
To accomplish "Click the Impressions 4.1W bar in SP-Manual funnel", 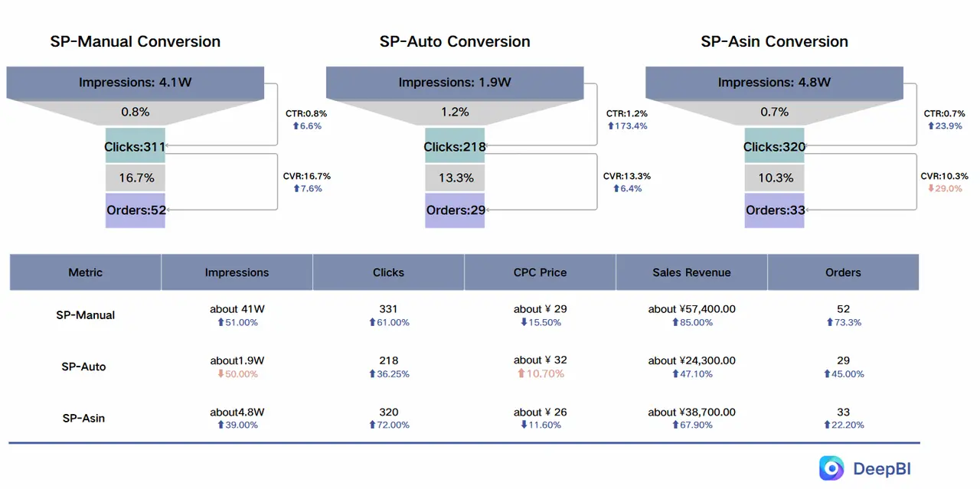I will click(x=136, y=83).
